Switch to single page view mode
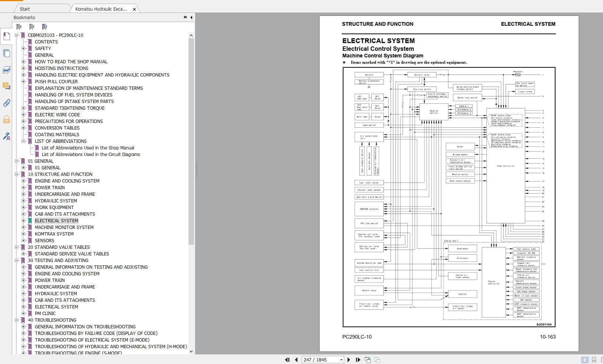 pos(585,360)
